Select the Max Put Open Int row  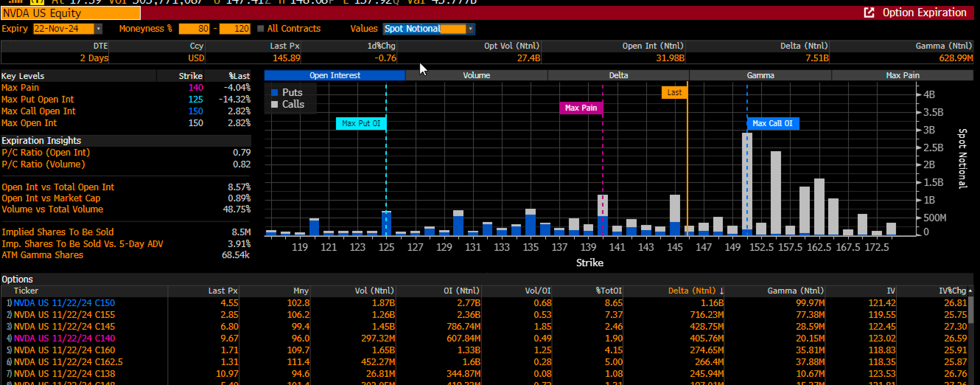click(x=126, y=100)
